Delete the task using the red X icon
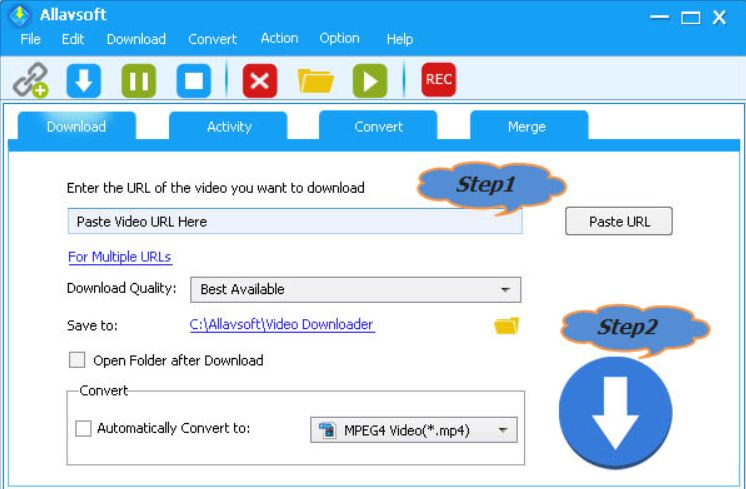Image resolution: width=746 pixels, height=489 pixels. pos(260,80)
